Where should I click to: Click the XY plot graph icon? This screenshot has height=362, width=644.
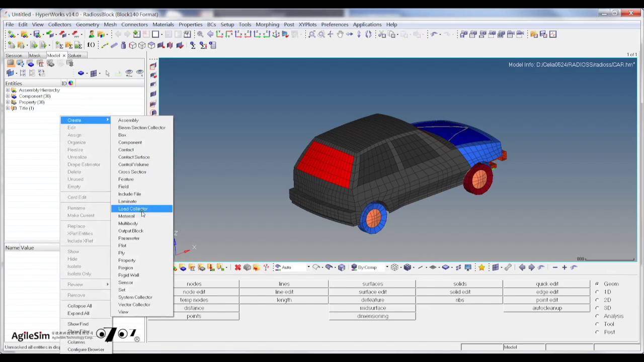pyautogui.click(x=553, y=34)
